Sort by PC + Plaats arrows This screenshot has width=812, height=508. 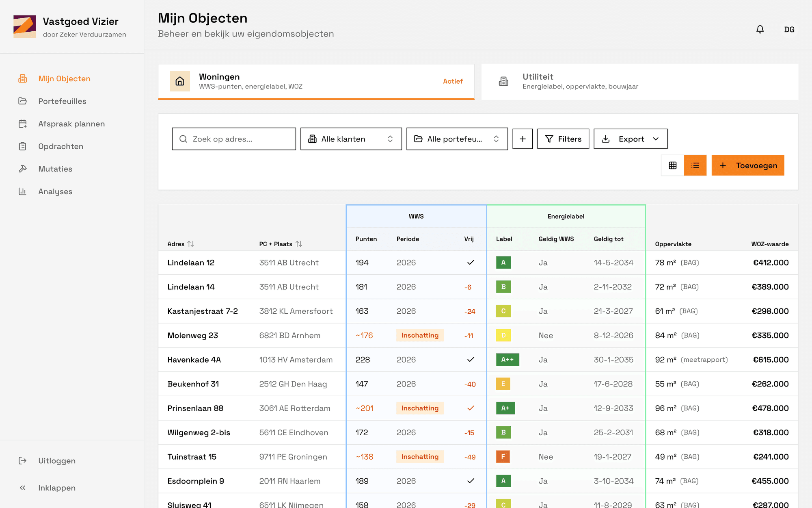tap(299, 244)
